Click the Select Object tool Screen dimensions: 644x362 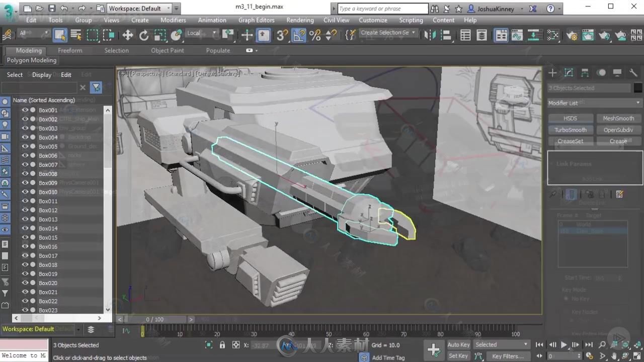(x=60, y=35)
